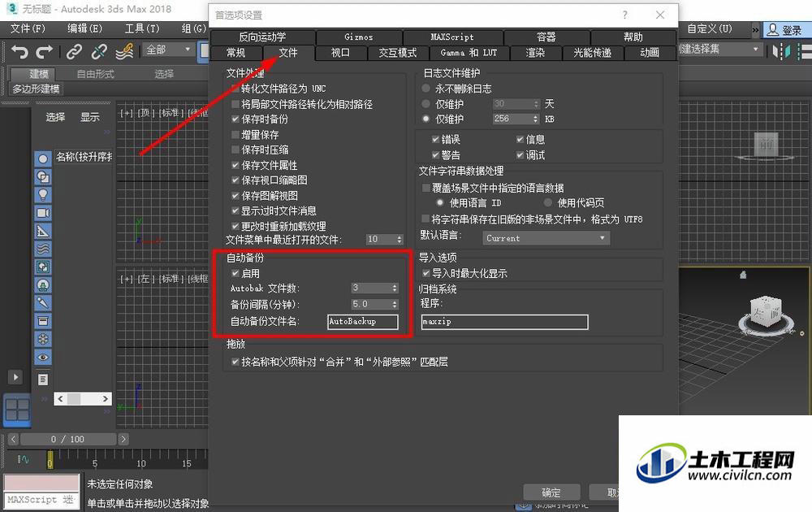
Task: Open the 显示 menu in Scene Explorer
Action: click(x=89, y=117)
